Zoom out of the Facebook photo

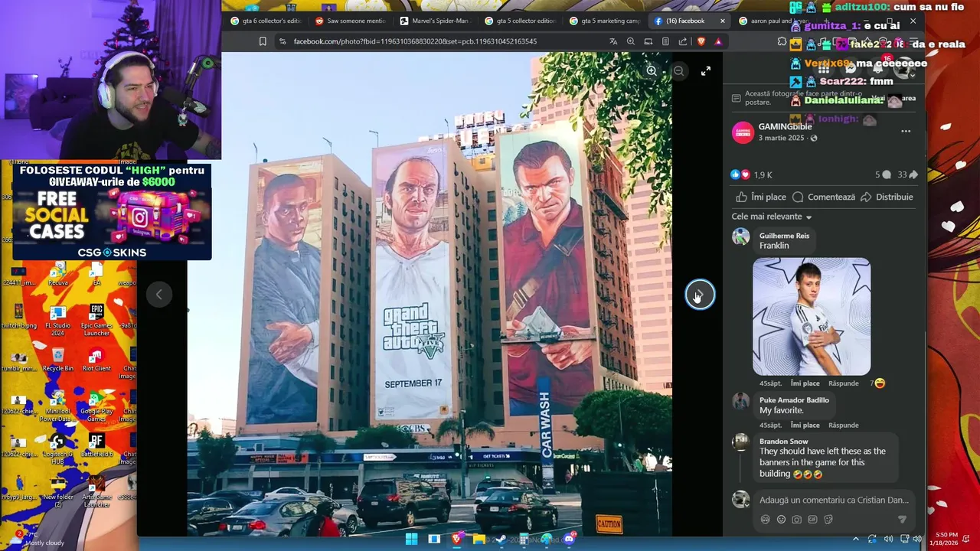[678, 70]
